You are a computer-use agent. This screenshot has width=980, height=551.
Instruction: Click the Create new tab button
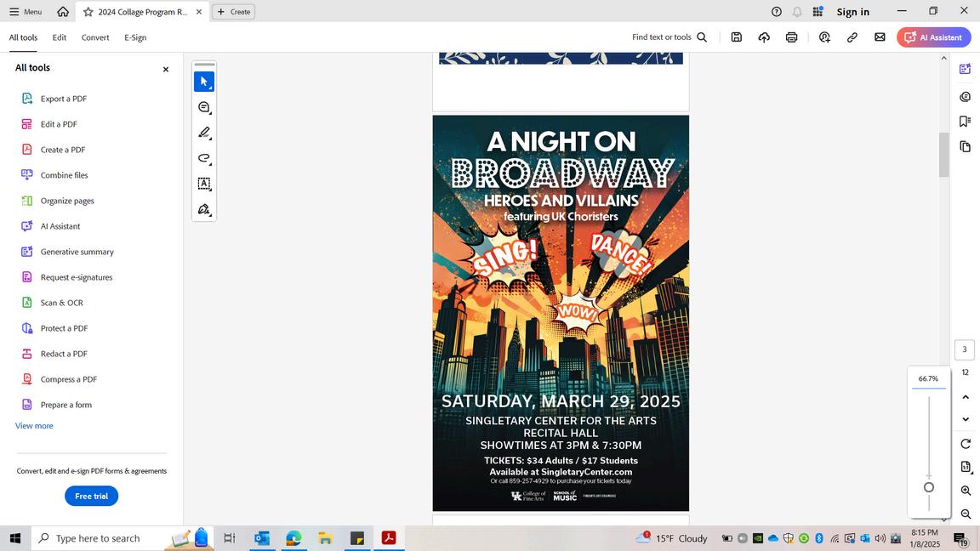234,12
